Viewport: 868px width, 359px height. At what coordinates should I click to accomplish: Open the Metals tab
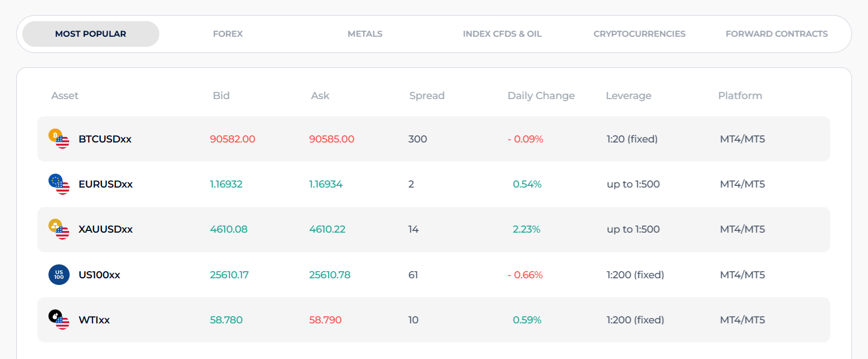point(365,34)
